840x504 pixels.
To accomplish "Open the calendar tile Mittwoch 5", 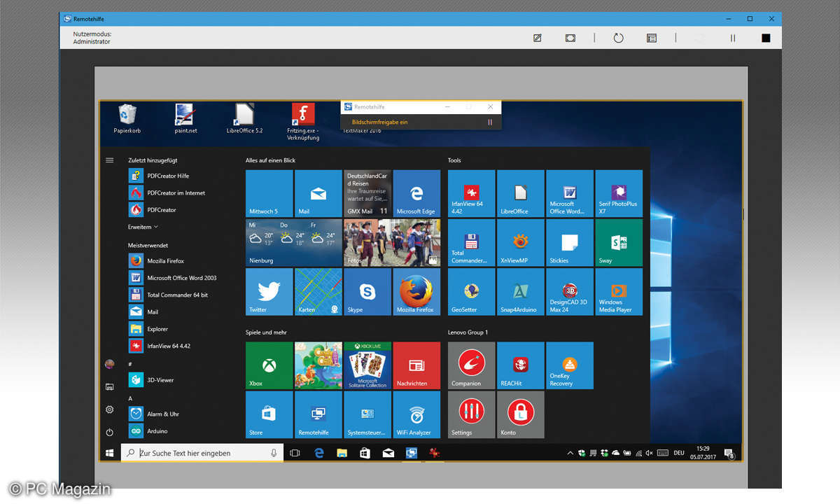I will click(269, 193).
